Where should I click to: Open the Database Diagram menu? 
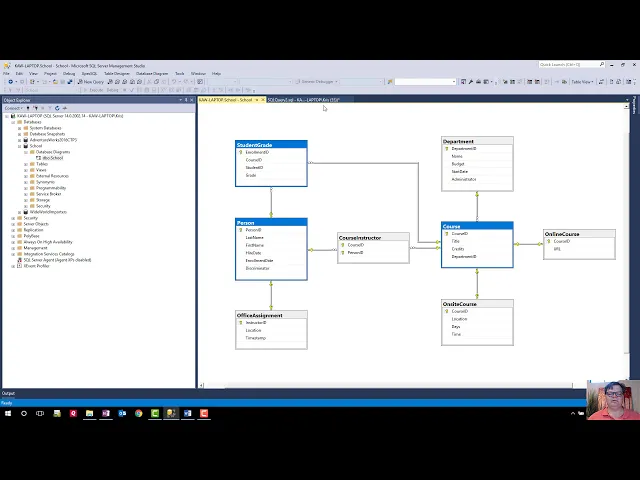tap(152, 73)
